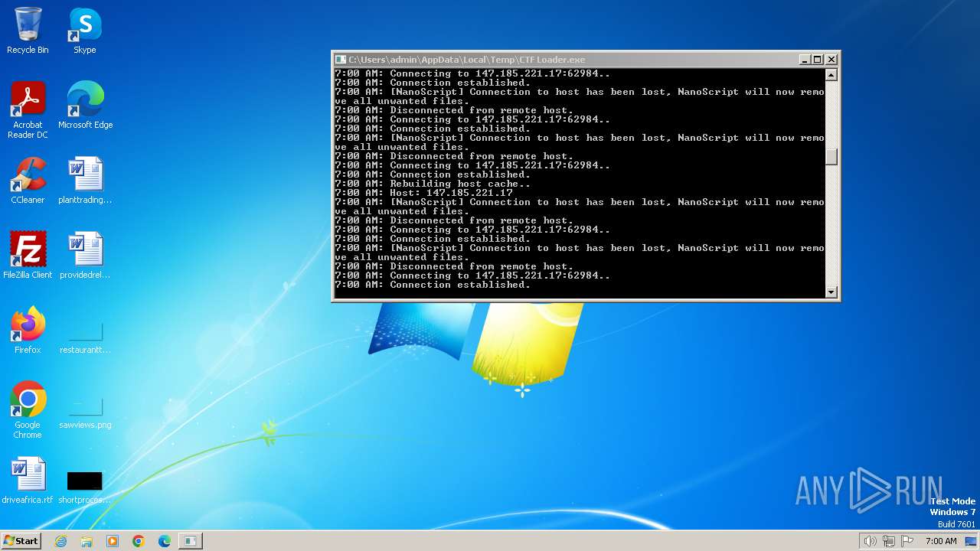The image size is (980, 551).
Task: Maximize the CTF Loader console window
Action: coord(817,60)
